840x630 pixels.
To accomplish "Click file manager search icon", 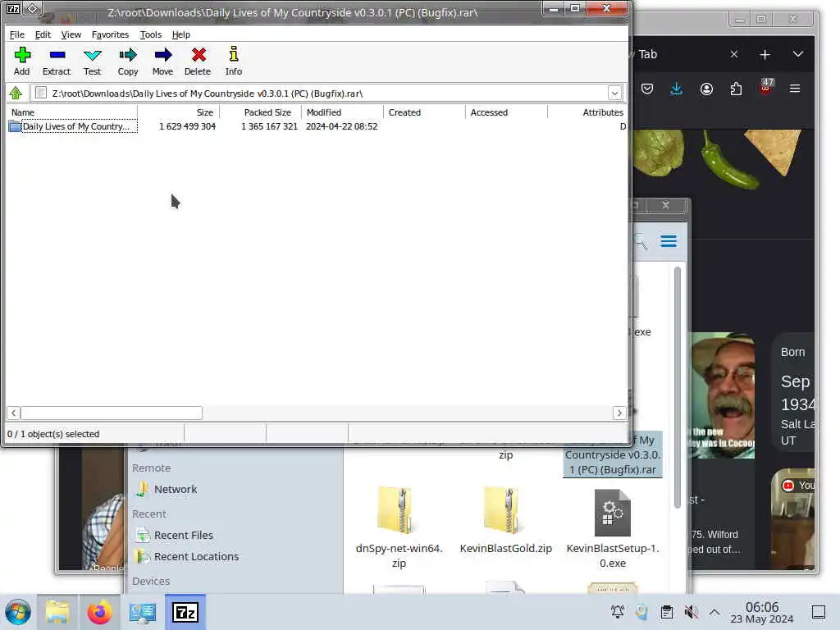I will pyautogui.click(x=641, y=242).
